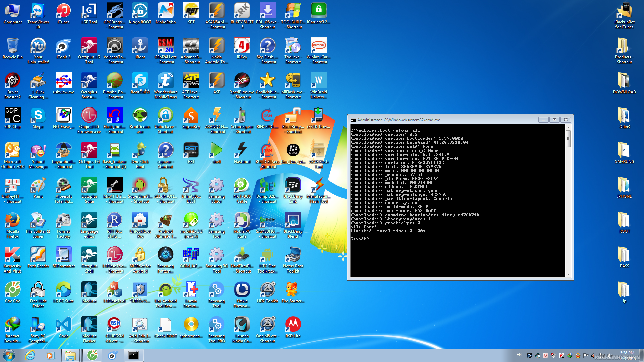Viewport: 644px width, 362px height.
Task: Open Internet Explorer from taskbar
Action: [x=30, y=355]
